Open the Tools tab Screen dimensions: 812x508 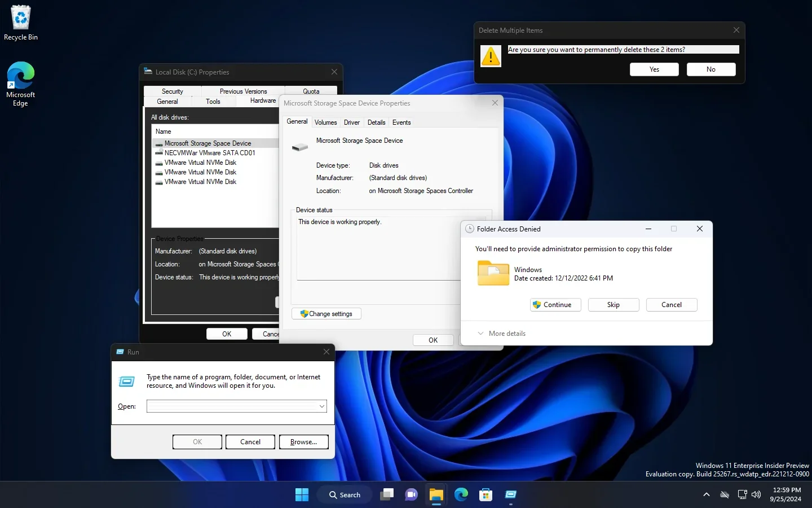pyautogui.click(x=213, y=102)
